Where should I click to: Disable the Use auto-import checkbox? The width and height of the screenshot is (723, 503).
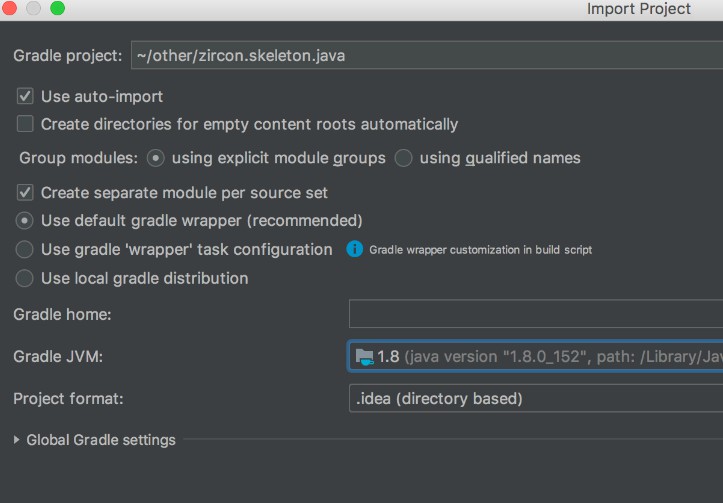coord(25,96)
